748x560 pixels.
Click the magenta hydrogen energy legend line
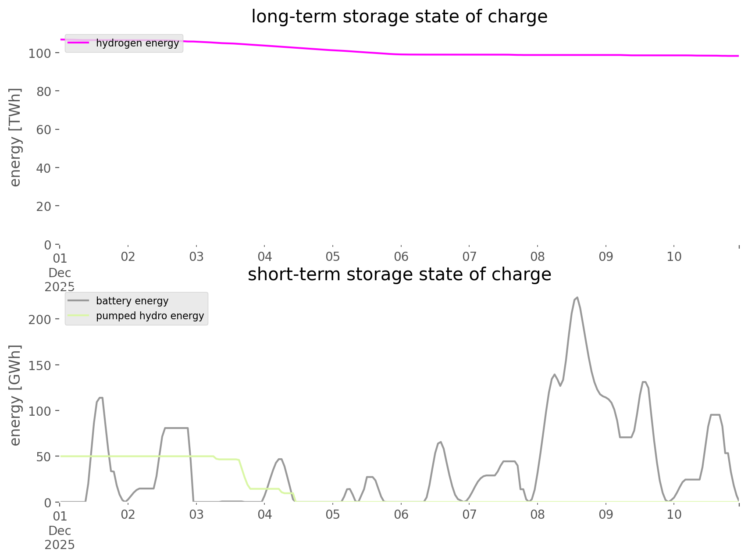point(79,43)
